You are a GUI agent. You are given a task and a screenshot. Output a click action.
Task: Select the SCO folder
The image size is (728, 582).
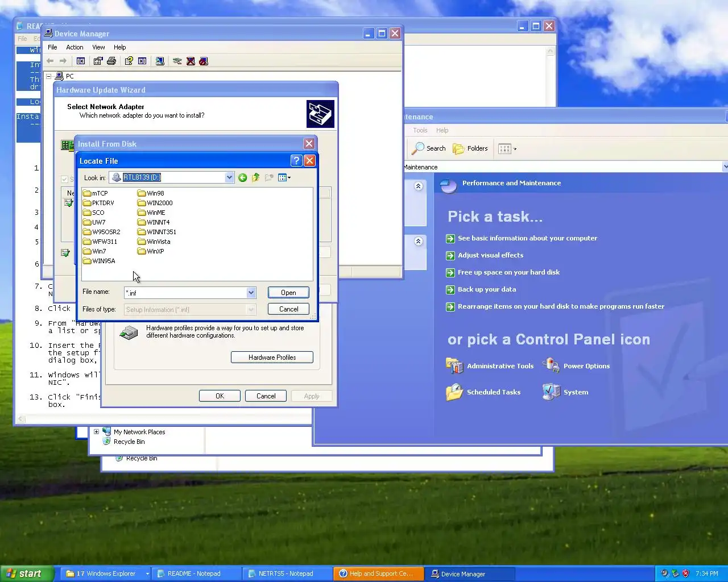(94, 213)
